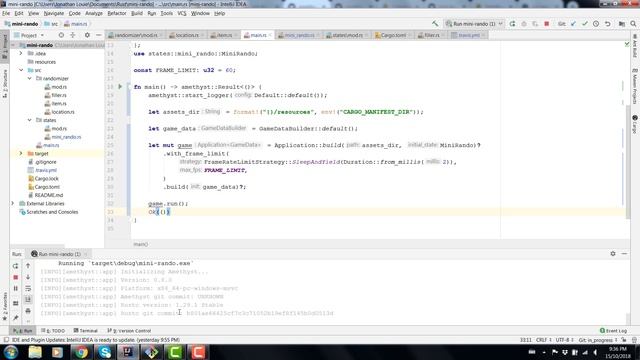Open the Tools menu
The image size is (640, 360).
click(x=166, y=13)
